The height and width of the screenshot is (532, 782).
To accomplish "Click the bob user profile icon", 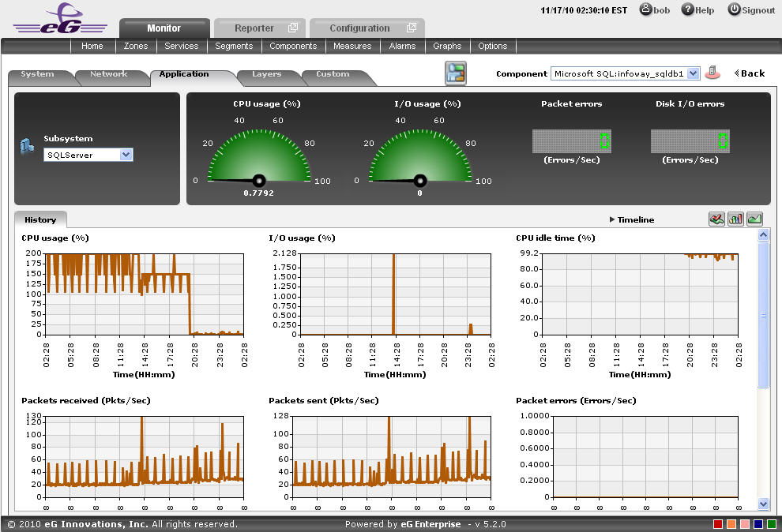I will coord(646,9).
